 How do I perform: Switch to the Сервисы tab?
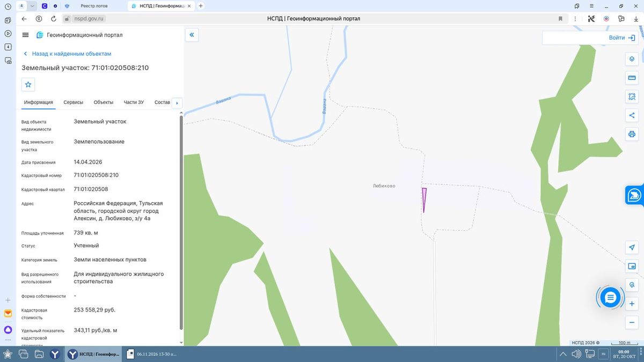coord(73,102)
